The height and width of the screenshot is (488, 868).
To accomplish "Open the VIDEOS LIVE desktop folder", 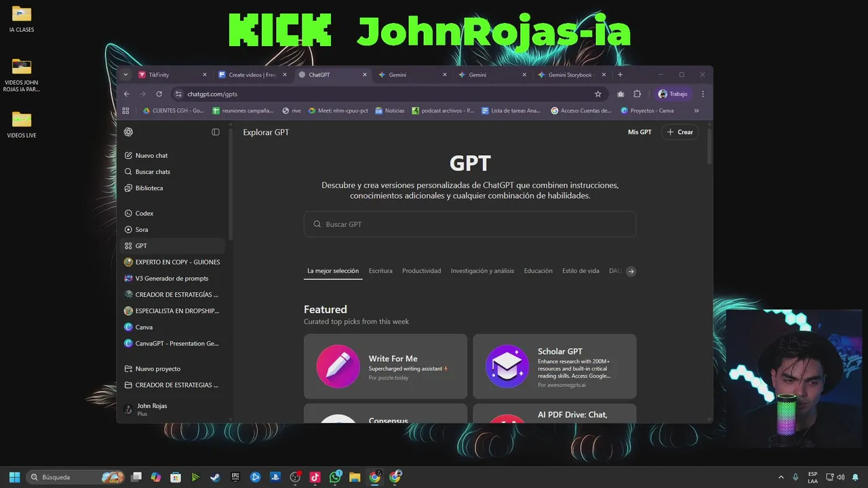I will tap(22, 125).
